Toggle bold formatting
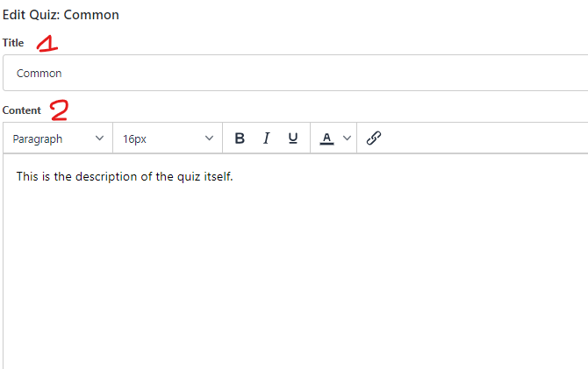 point(240,138)
